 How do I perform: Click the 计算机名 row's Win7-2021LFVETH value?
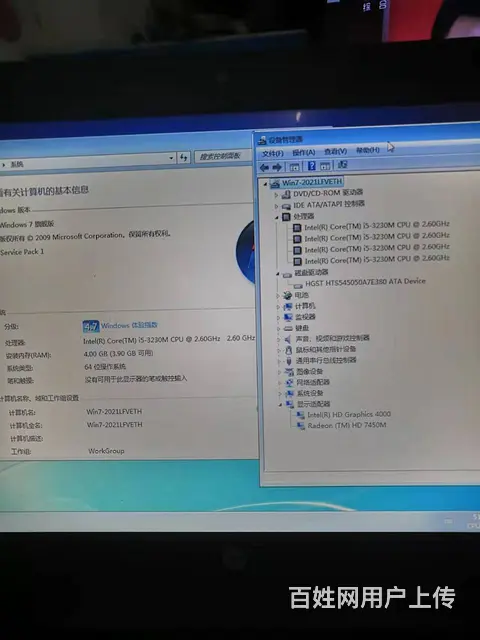pyautogui.click(x=114, y=411)
